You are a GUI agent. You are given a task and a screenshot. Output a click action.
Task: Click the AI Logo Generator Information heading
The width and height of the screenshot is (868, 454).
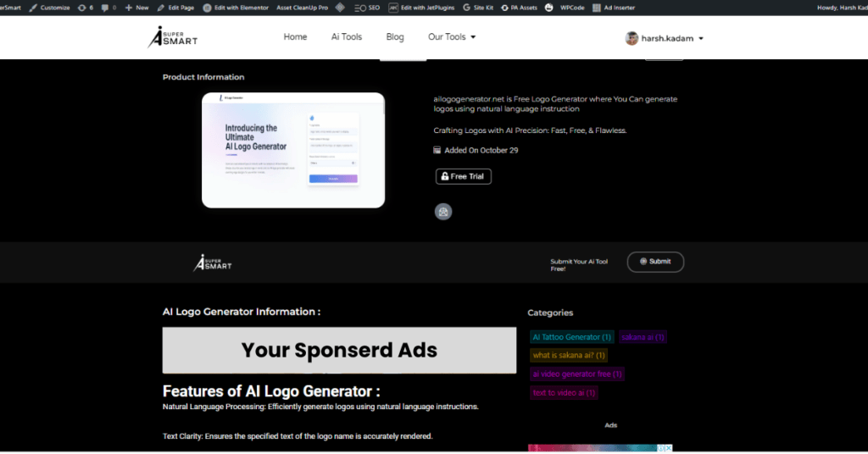pyautogui.click(x=242, y=312)
